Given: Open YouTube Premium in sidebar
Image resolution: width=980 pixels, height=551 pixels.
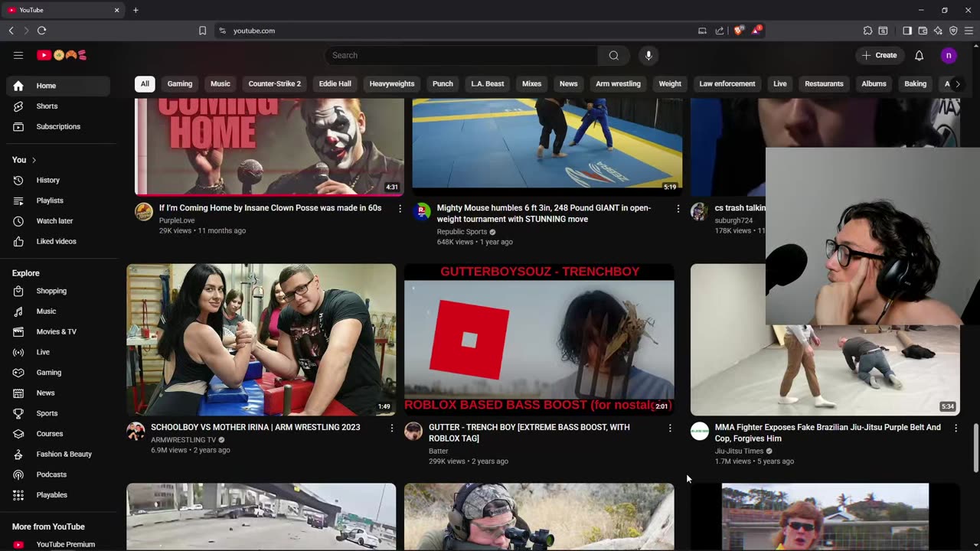Looking at the screenshot, I should tap(58, 544).
